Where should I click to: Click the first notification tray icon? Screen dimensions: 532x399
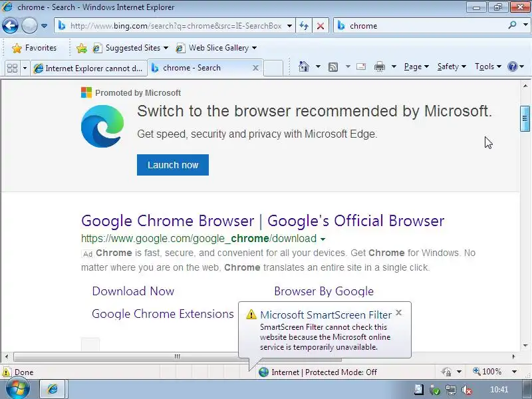(419, 390)
